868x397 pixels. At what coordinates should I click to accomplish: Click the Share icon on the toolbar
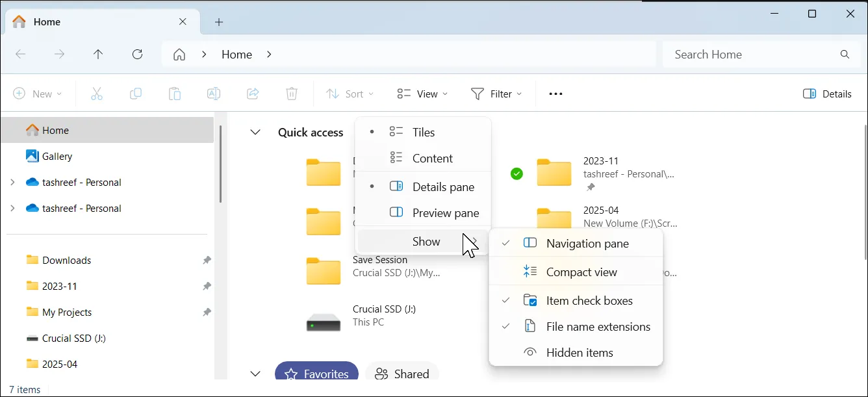coord(253,94)
